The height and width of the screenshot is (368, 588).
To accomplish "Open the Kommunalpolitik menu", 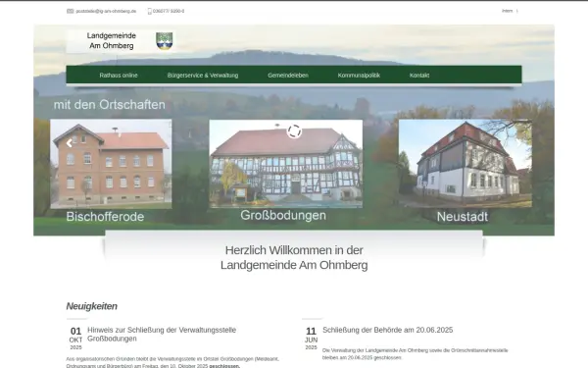I will (x=359, y=76).
